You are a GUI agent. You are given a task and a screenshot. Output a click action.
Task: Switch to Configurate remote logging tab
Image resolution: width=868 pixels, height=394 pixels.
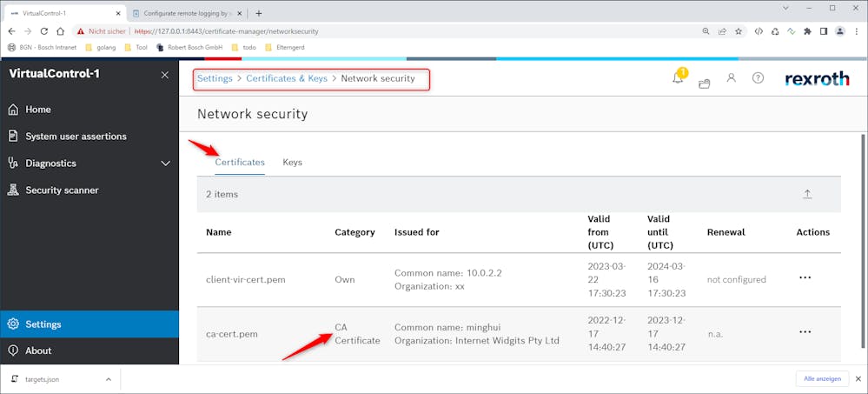pyautogui.click(x=187, y=13)
